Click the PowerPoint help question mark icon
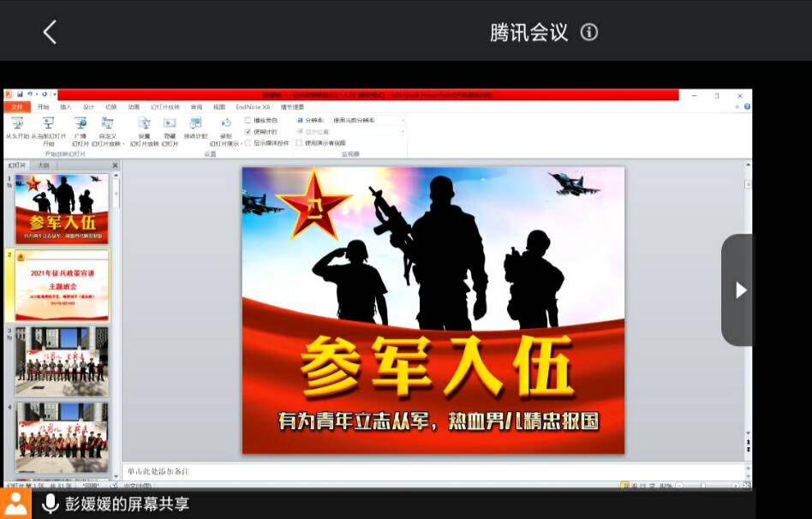Image resolution: width=812 pixels, height=519 pixels. [747, 107]
